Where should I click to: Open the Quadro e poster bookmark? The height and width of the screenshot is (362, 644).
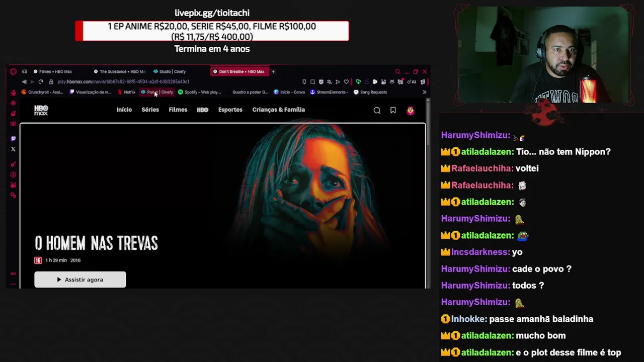pos(247,92)
